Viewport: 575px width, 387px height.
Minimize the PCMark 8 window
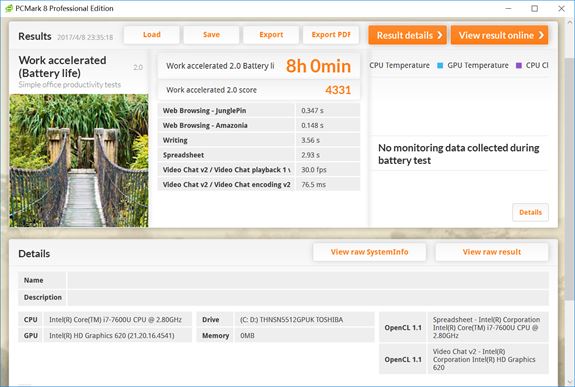(508, 8)
